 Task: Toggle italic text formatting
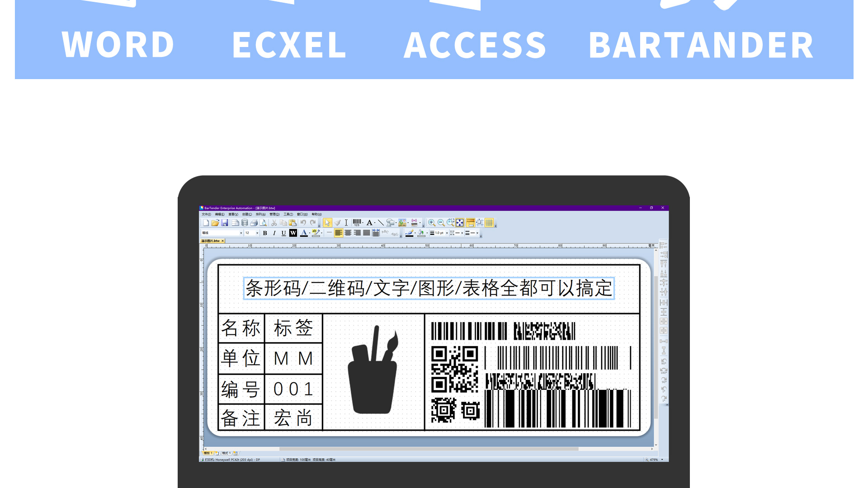point(274,233)
